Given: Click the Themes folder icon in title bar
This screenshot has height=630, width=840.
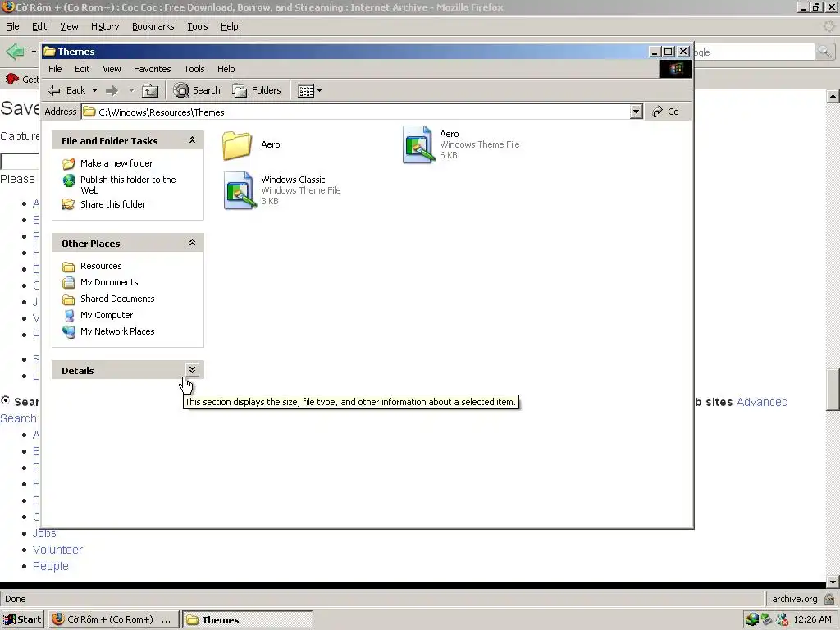Looking at the screenshot, I should click(49, 52).
